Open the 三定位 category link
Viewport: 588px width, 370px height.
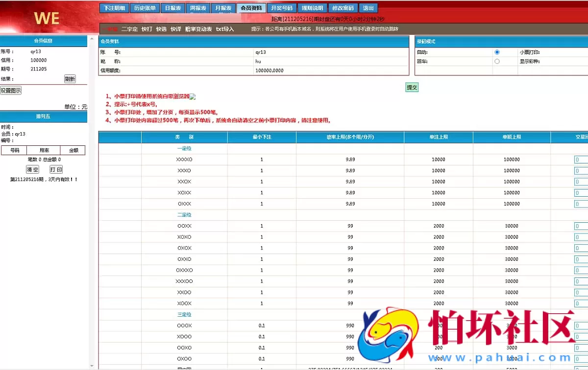click(x=183, y=314)
